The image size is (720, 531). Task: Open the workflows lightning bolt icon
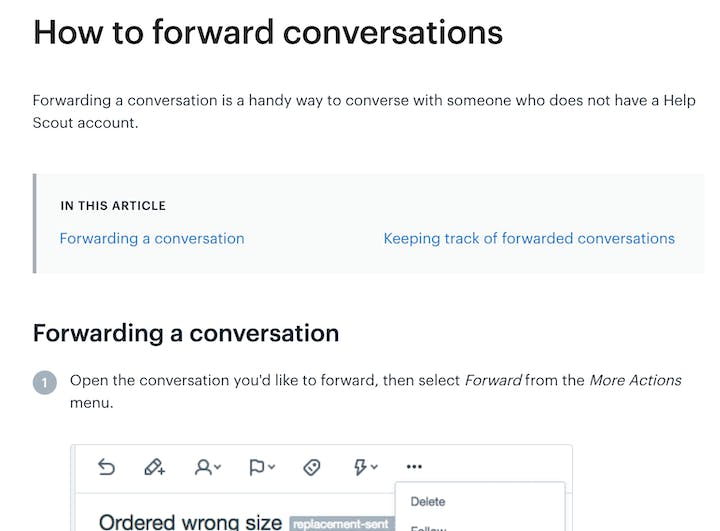(x=360, y=467)
